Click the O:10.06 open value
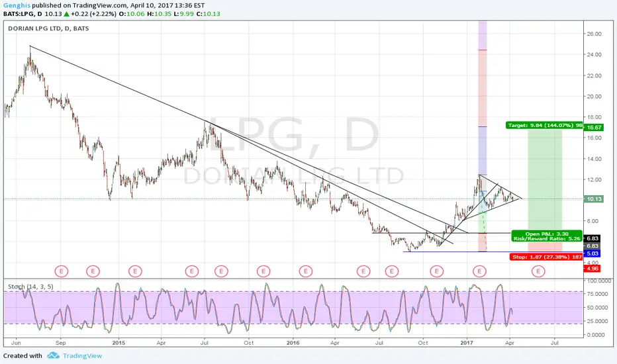The image size is (617, 364). (x=132, y=14)
